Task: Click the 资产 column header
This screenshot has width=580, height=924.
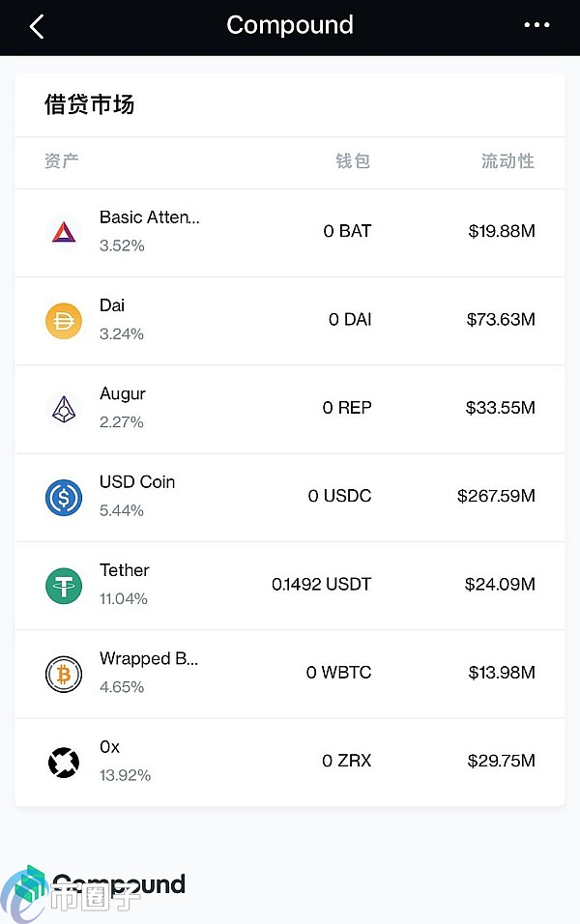Action: pyautogui.click(x=61, y=160)
